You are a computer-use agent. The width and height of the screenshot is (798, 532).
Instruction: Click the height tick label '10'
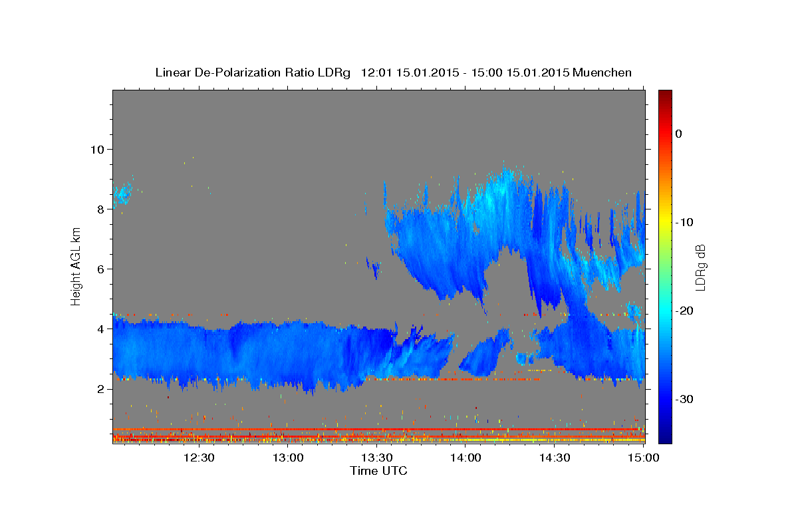tap(98, 149)
